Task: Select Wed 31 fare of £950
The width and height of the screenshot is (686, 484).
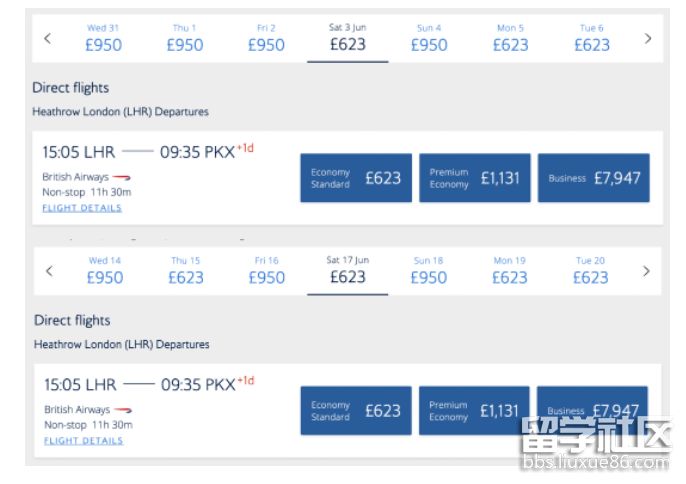Action: 103,38
